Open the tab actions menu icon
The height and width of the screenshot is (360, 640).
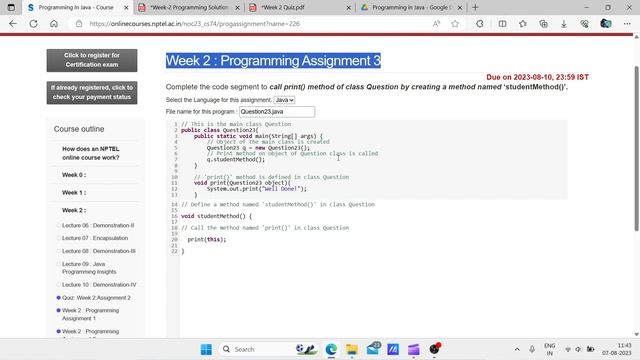pos(11,7)
